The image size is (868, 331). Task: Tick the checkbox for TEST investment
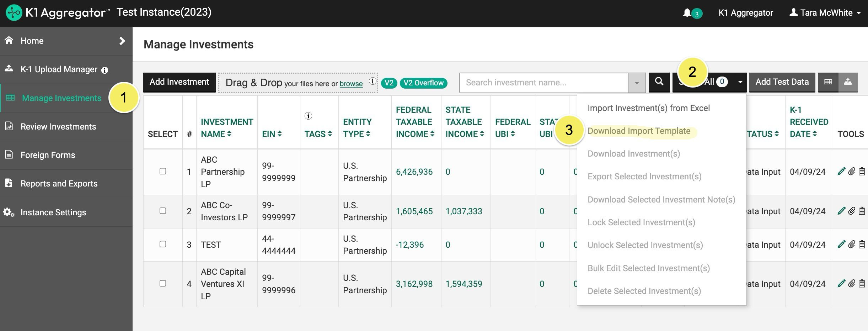point(163,244)
